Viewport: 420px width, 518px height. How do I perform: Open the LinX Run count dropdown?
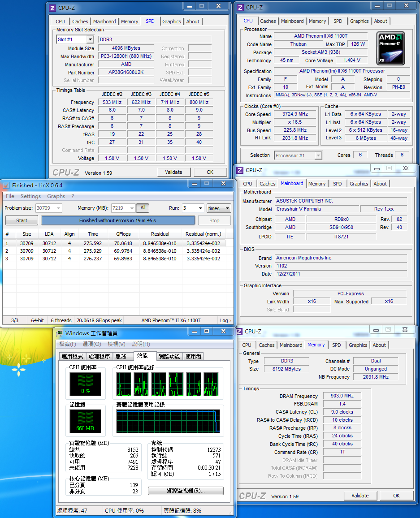[x=200, y=208]
